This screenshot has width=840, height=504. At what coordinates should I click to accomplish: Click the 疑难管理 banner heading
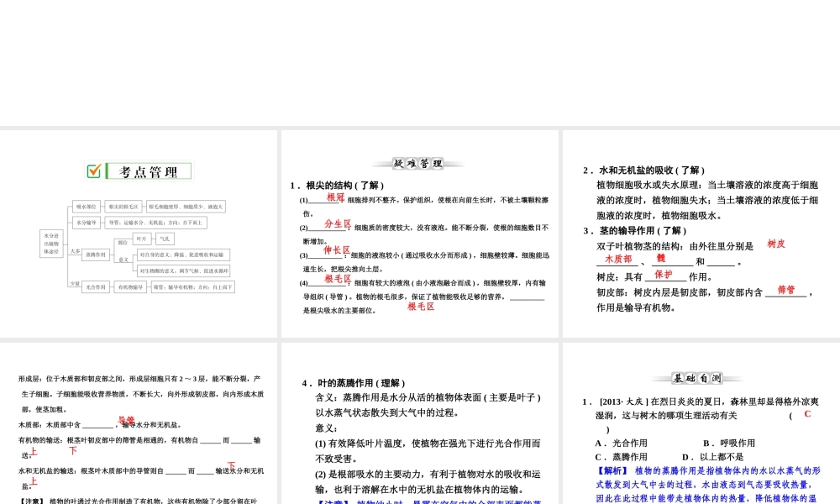tap(418, 163)
